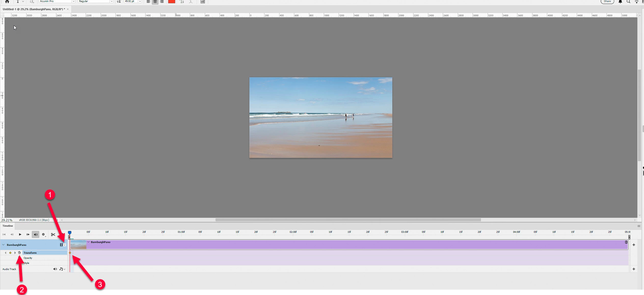The width and height of the screenshot is (644, 295).
Task: Click the scissors split-at-playhead icon
Action: click(x=53, y=235)
